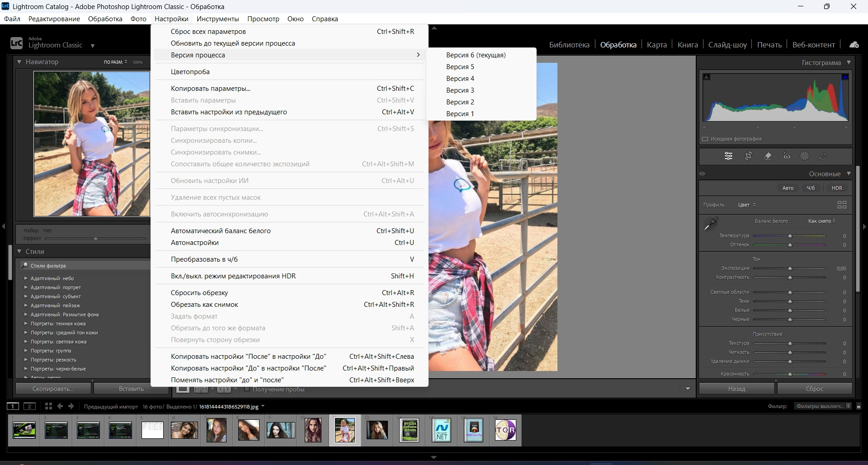Open the 'Печать' module

[769, 45]
